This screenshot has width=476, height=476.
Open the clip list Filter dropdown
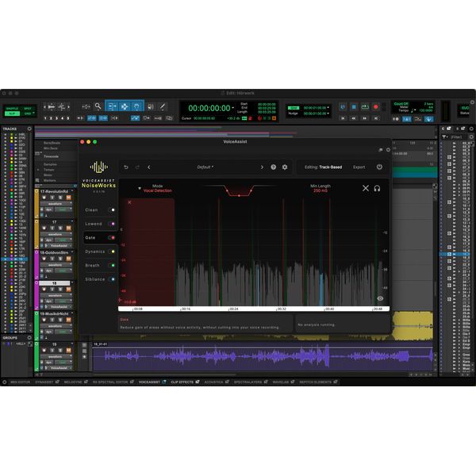(445, 137)
